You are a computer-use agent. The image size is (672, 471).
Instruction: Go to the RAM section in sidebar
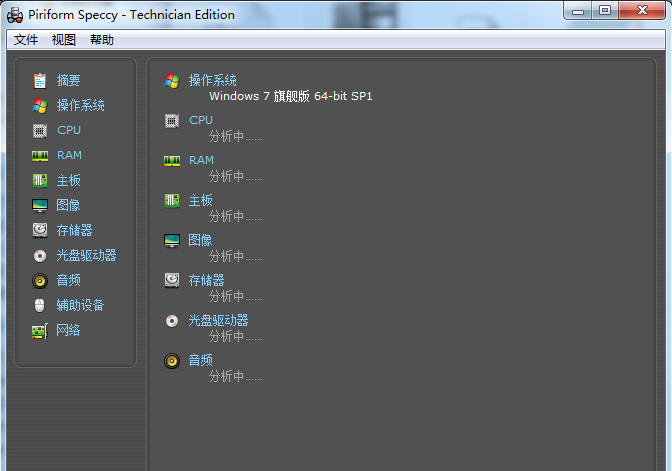(69, 155)
